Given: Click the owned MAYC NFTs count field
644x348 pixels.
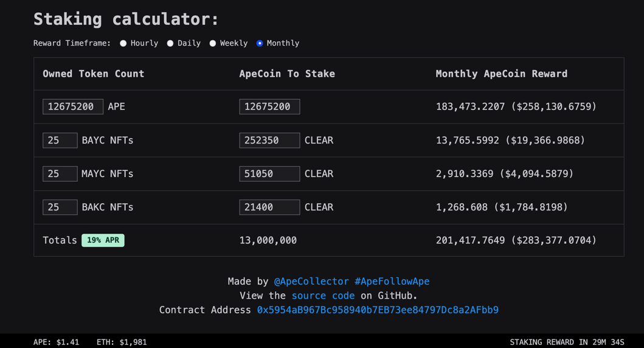Looking at the screenshot, I should [x=60, y=173].
